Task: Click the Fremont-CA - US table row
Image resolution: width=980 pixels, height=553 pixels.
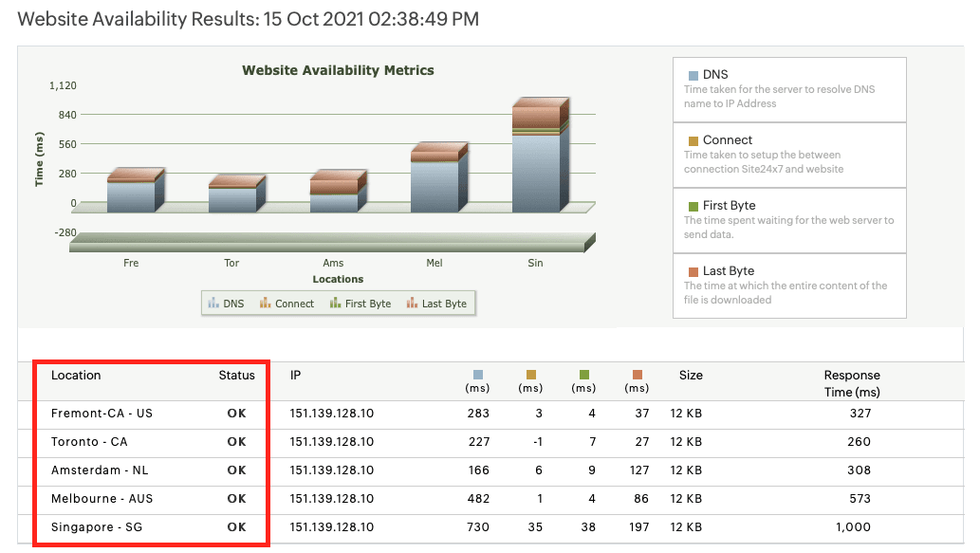Action: pyautogui.click(x=102, y=414)
